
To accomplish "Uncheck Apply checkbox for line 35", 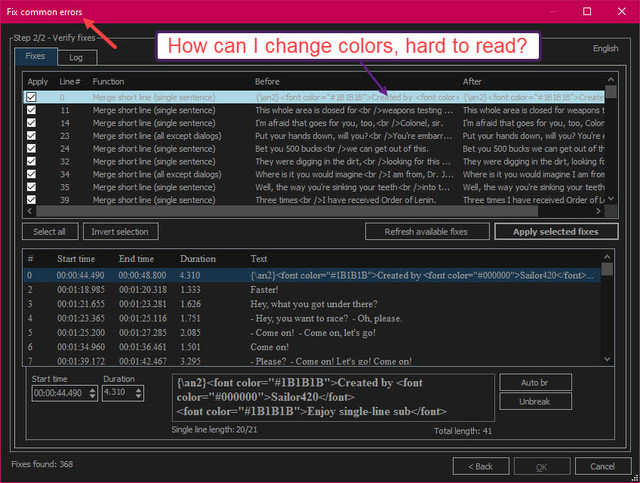I will coord(31,187).
